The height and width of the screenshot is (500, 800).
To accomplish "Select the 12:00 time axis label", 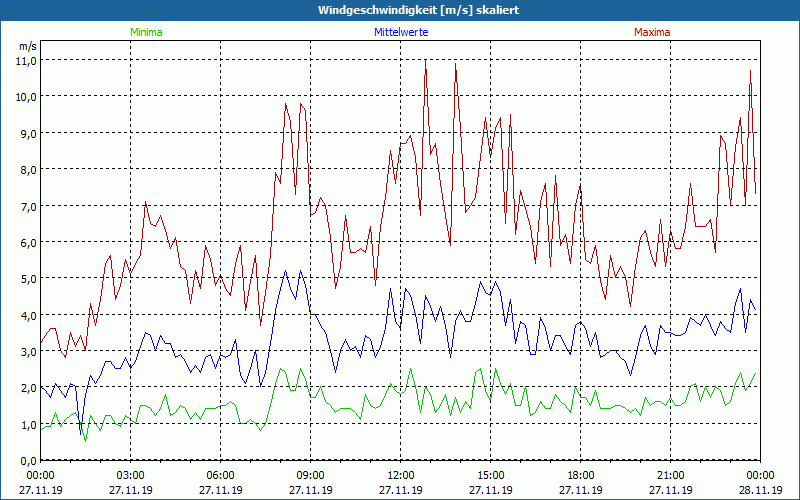I will (x=401, y=475).
